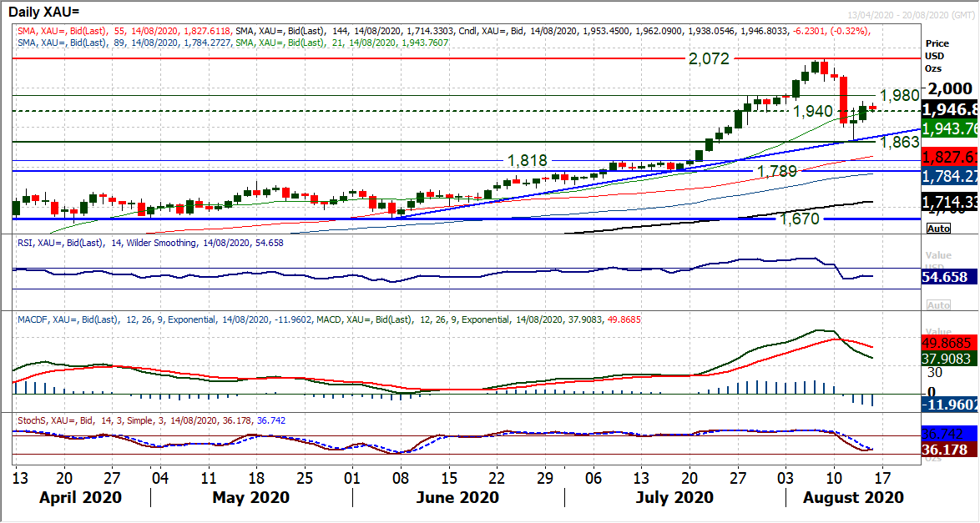This screenshot has height=523, width=980.
Task: Click the green 21-SMA value tag 1,943.76
Action: [x=950, y=128]
